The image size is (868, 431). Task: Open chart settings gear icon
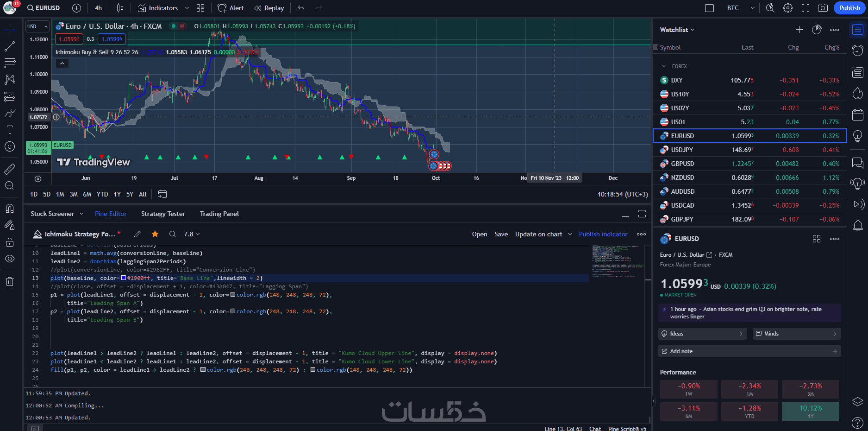[x=788, y=8]
